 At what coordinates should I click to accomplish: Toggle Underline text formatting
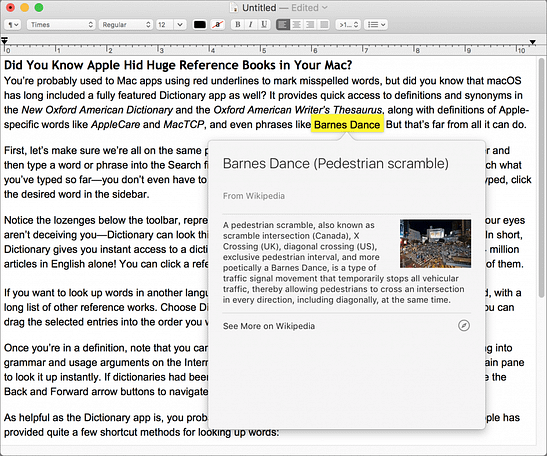coord(264,24)
